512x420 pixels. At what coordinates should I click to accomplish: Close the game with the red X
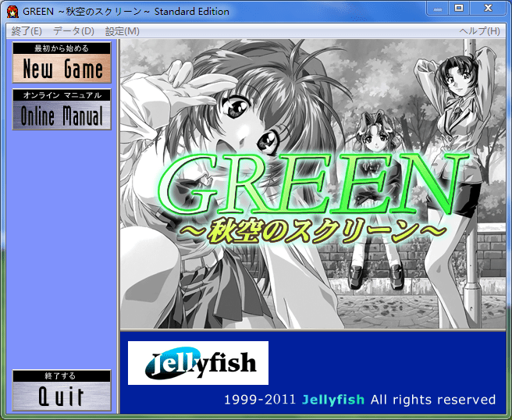click(x=488, y=8)
